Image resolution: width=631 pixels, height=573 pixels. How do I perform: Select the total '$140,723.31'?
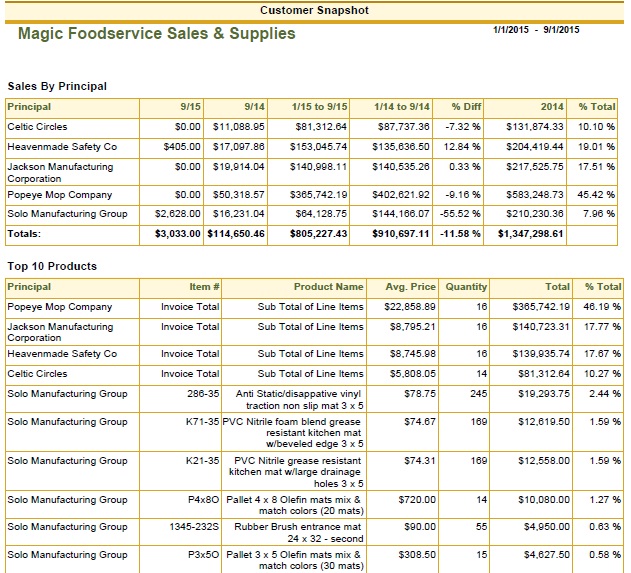pos(541,327)
